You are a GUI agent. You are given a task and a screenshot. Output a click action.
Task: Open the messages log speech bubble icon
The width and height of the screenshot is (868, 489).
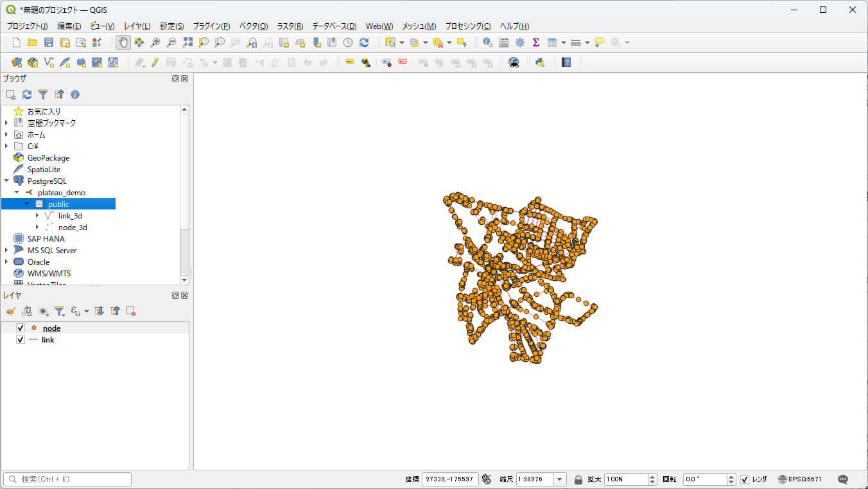pyautogui.click(x=843, y=479)
